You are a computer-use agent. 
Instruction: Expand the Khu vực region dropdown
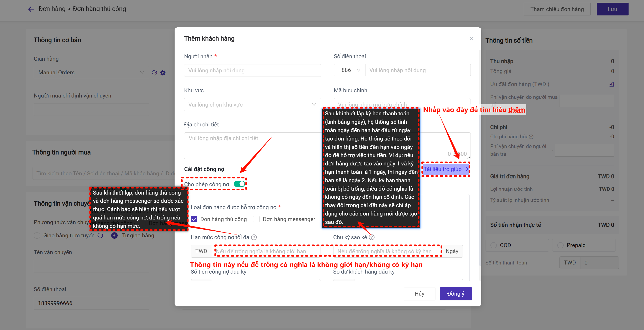click(252, 104)
